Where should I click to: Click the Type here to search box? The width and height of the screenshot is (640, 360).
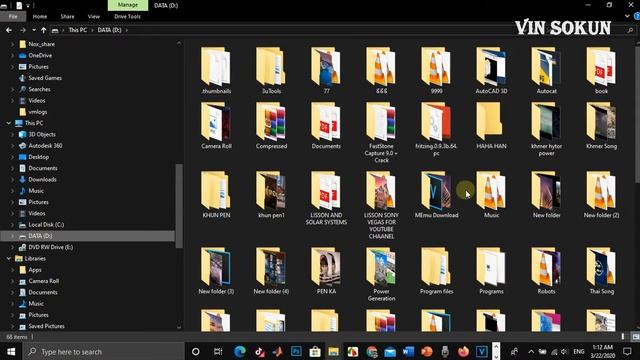104,351
